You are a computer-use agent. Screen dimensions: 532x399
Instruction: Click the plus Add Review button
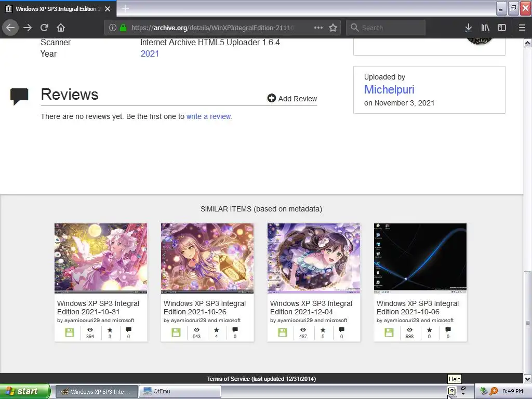(x=292, y=98)
